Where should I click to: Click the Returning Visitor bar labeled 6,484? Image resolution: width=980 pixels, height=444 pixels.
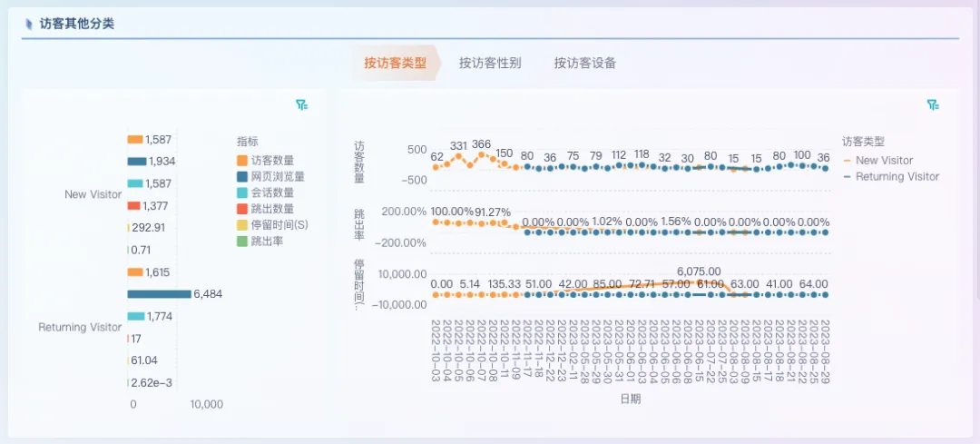pos(159,294)
